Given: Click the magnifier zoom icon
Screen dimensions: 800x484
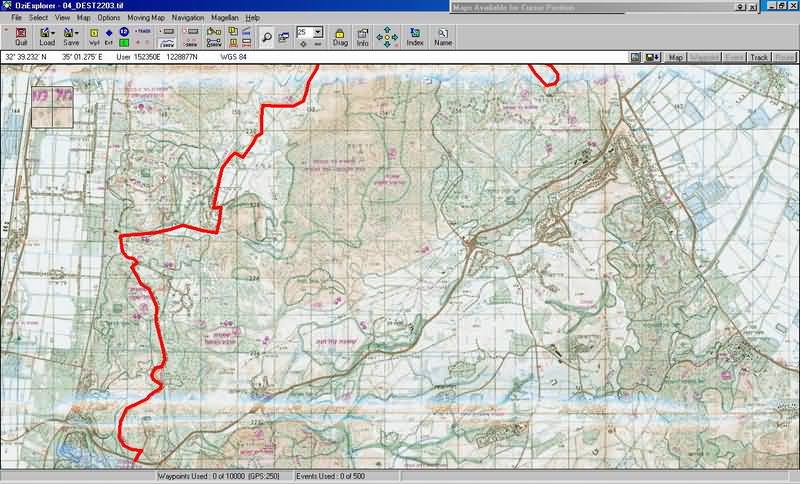Looking at the screenshot, I should click(268, 37).
